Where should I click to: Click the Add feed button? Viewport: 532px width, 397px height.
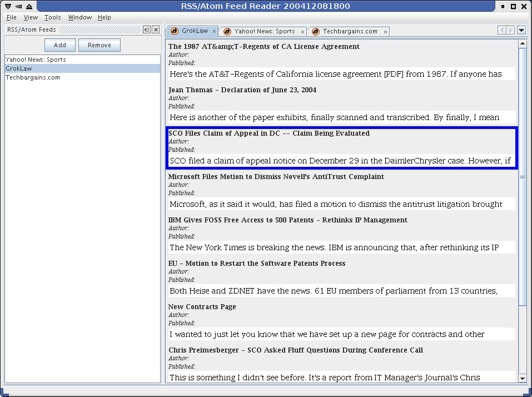tap(60, 45)
